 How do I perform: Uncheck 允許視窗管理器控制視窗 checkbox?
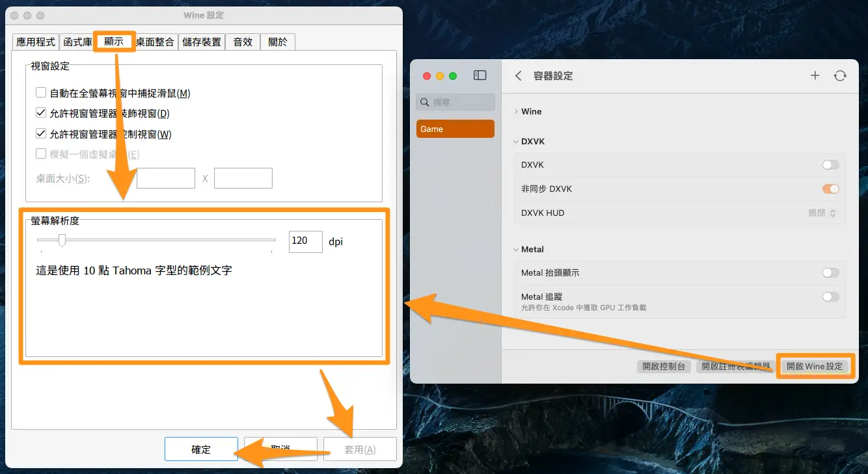pos(41,134)
